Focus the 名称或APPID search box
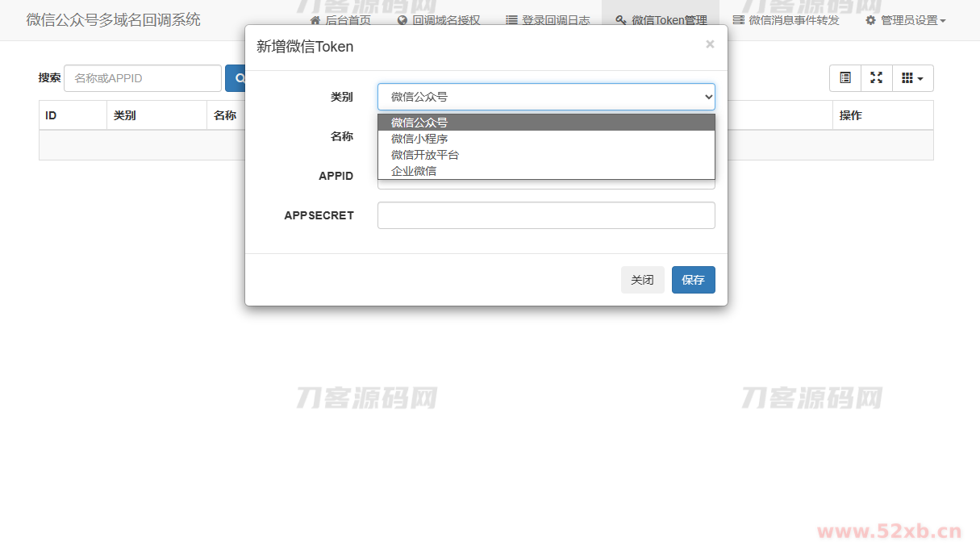980x550 pixels. (143, 78)
